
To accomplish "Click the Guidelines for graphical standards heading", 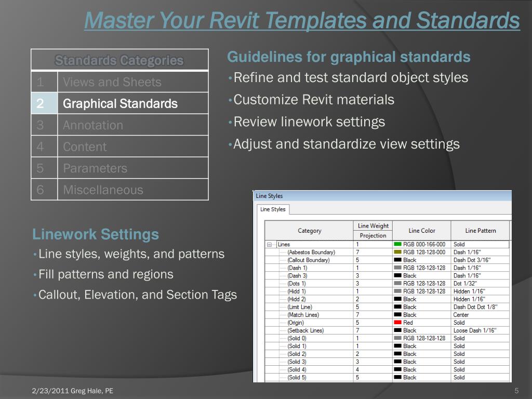I will [x=349, y=57].
